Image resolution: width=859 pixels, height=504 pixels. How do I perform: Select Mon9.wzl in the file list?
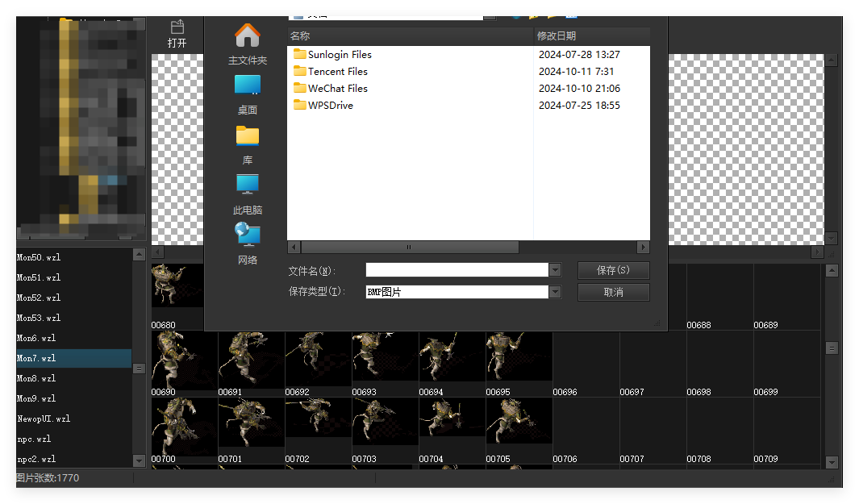point(74,399)
